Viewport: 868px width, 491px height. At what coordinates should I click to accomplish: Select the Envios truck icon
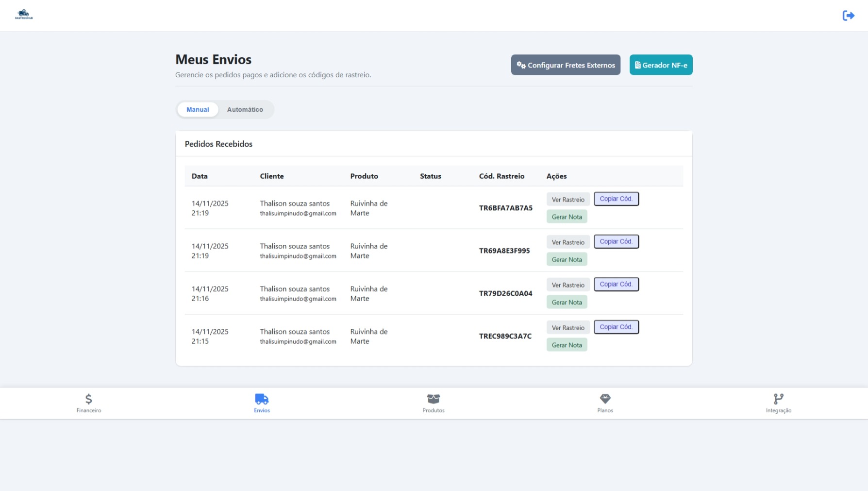262,399
